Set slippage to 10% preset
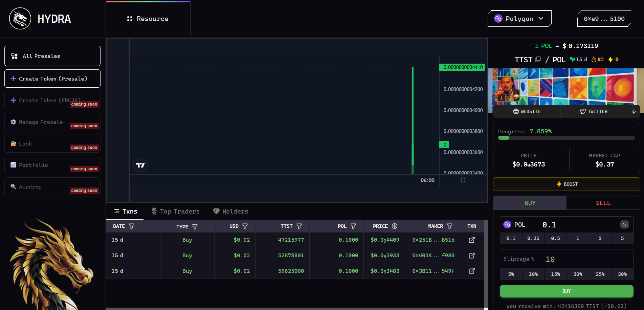The width and height of the screenshot is (644, 310). click(x=533, y=274)
